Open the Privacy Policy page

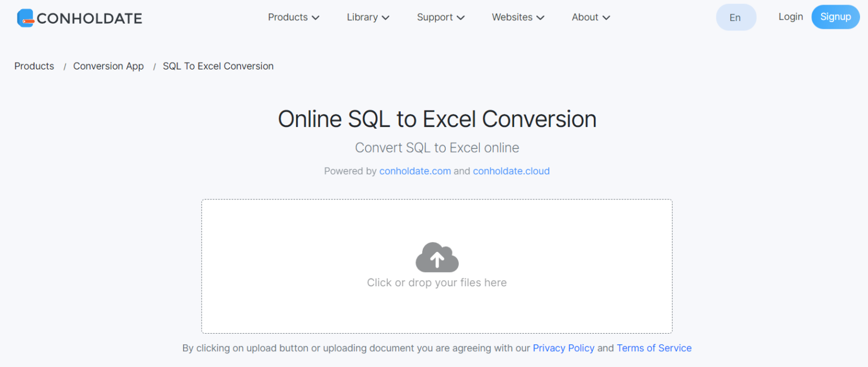[x=563, y=348]
